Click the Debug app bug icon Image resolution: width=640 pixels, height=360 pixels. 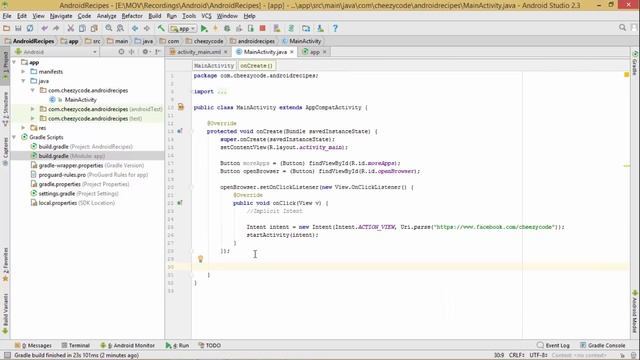pos(227,29)
